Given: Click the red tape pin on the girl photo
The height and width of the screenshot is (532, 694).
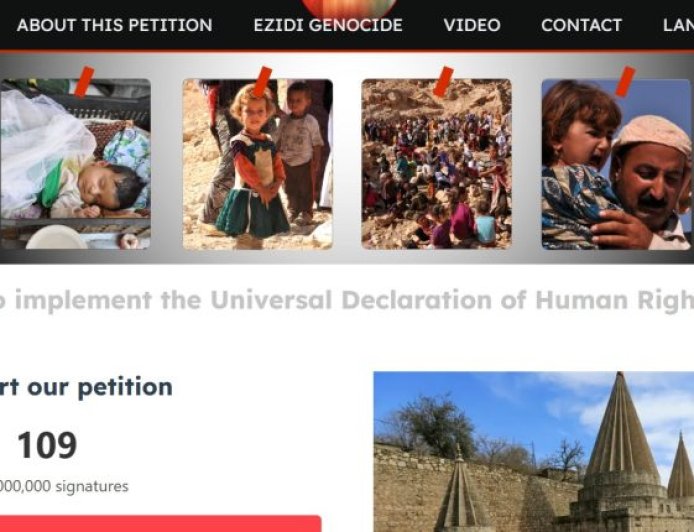Looking at the screenshot, I should (263, 81).
